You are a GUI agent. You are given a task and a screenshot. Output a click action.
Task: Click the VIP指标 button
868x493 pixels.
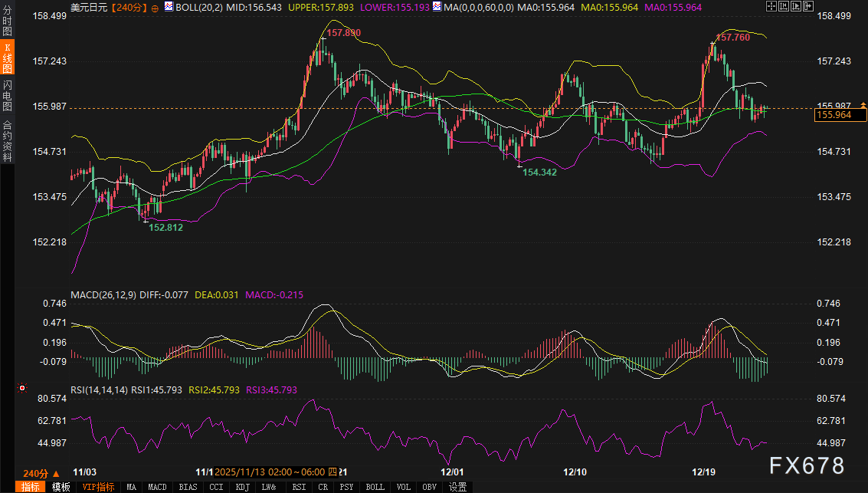(98, 487)
